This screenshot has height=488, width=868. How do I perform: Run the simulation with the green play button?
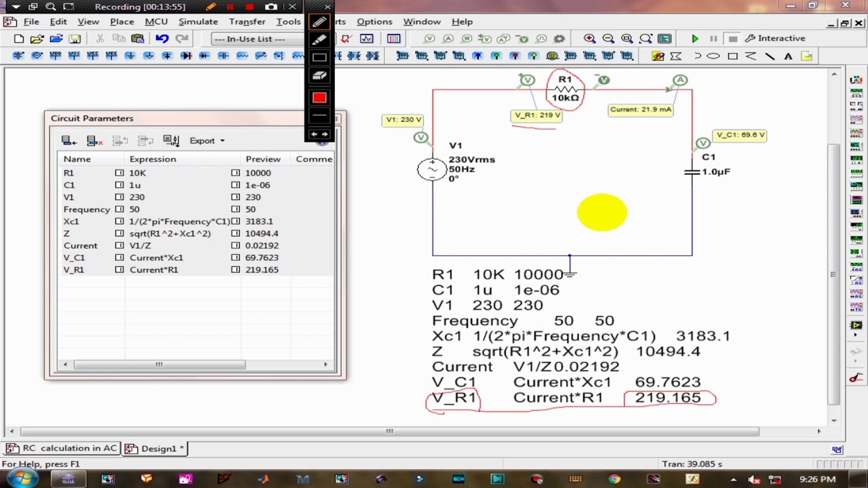(x=695, y=39)
